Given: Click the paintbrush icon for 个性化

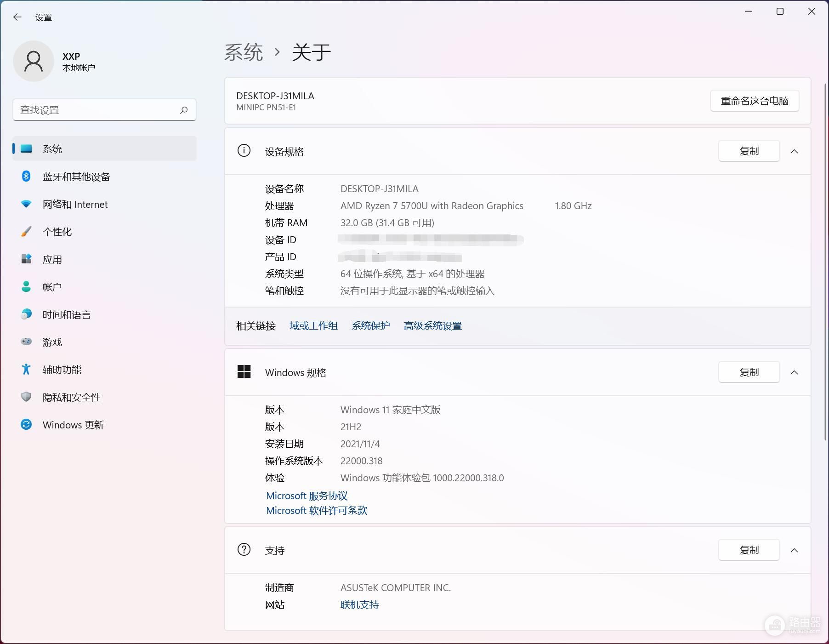Looking at the screenshot, I should click(x=26, y=231).
